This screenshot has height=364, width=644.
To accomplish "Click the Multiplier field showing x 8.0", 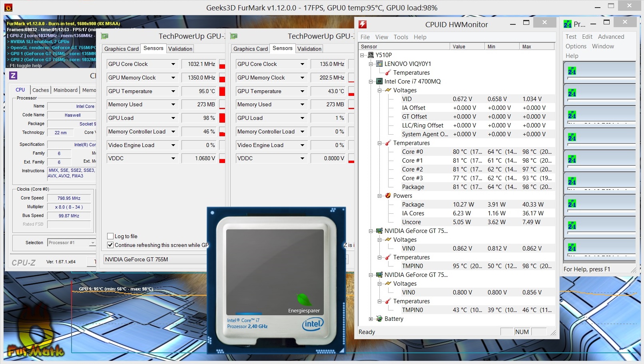I will coord(69,207).
